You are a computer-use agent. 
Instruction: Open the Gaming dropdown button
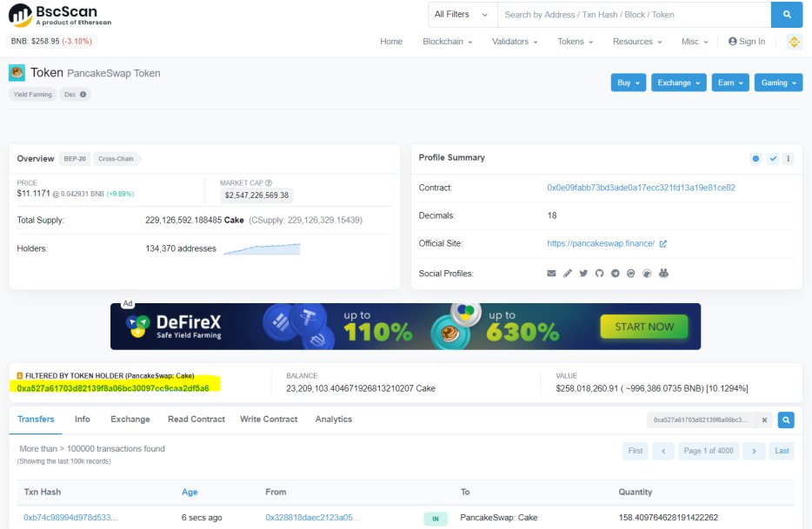tap(778, 83)
